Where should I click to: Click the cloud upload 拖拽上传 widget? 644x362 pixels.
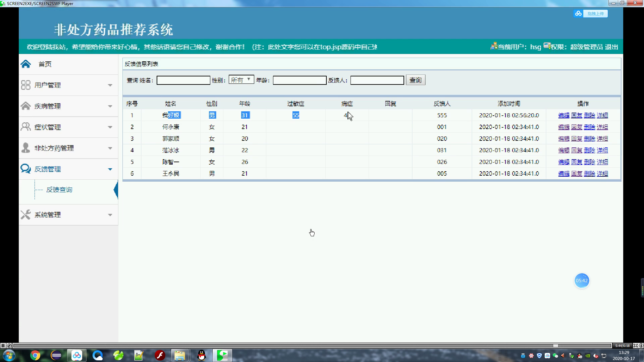[x=591, y=13]
